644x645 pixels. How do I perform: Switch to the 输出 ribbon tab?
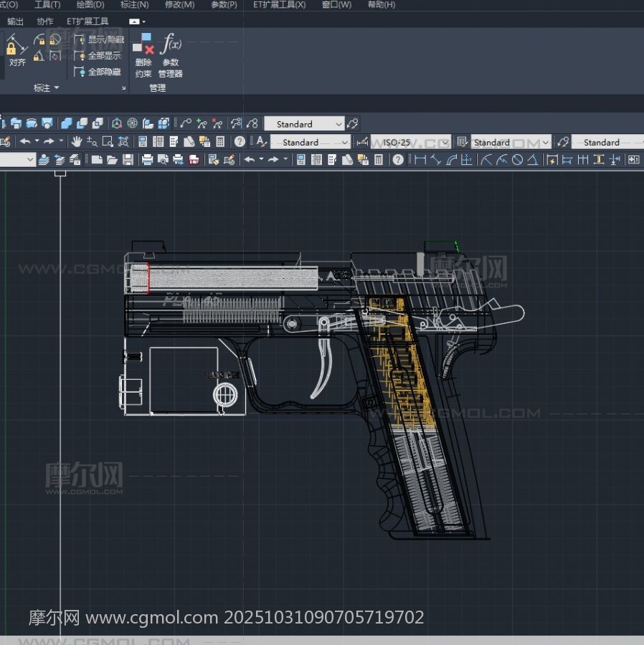15,21
